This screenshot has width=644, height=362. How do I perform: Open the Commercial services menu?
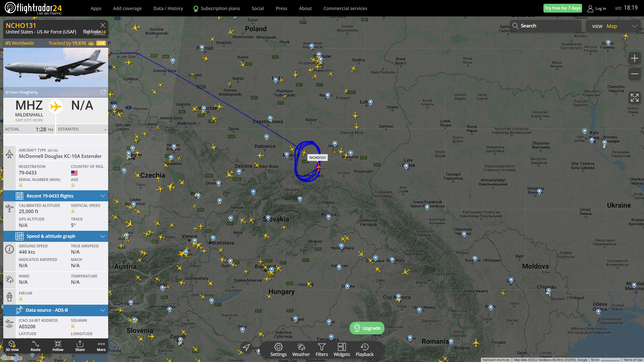(x=345, y=8)
